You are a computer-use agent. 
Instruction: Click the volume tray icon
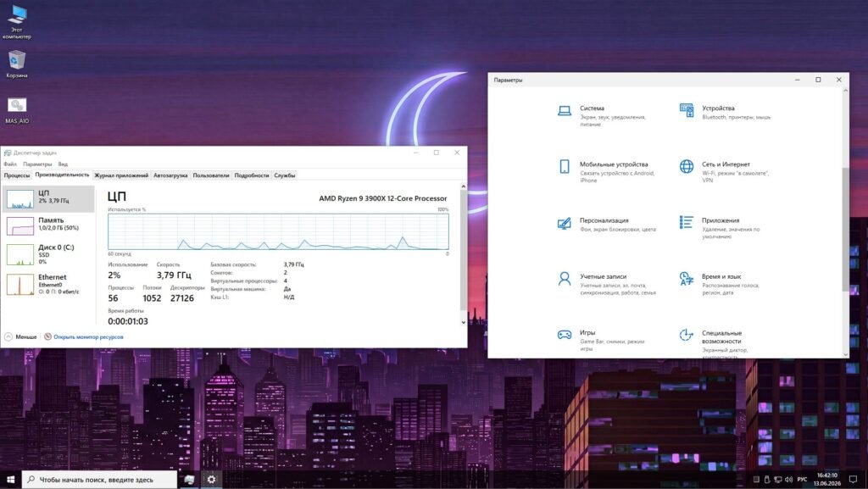pyautogui.click(x=789, y=480)
